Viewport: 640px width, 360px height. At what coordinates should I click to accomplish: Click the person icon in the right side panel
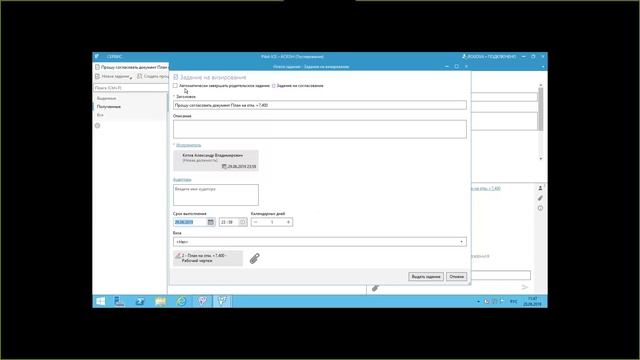(540, 188)
